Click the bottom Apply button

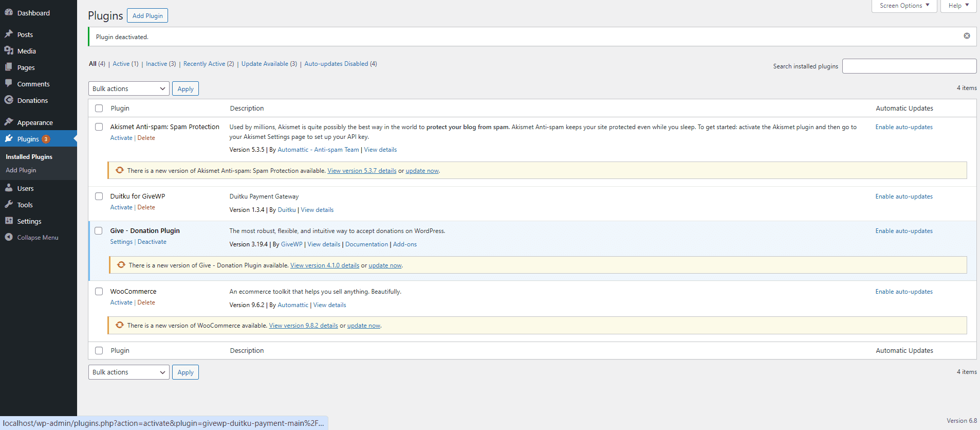coord(186,372)
